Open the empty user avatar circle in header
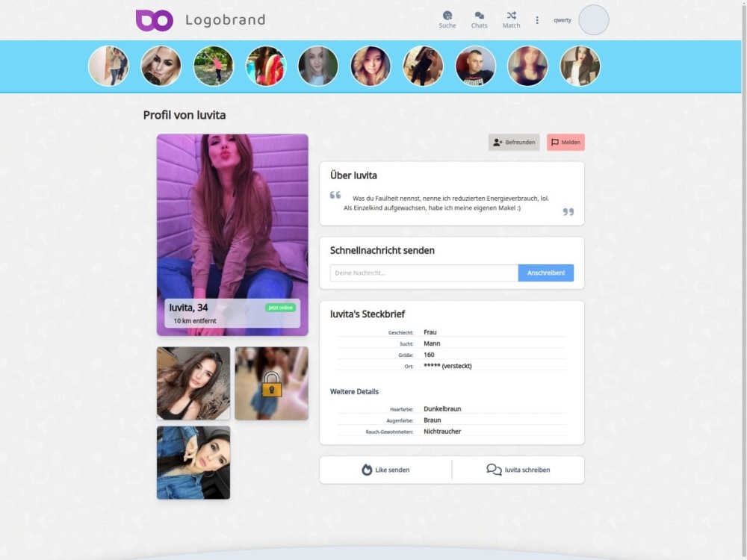This screenshot has width=747, height=560. pos(594,20)
